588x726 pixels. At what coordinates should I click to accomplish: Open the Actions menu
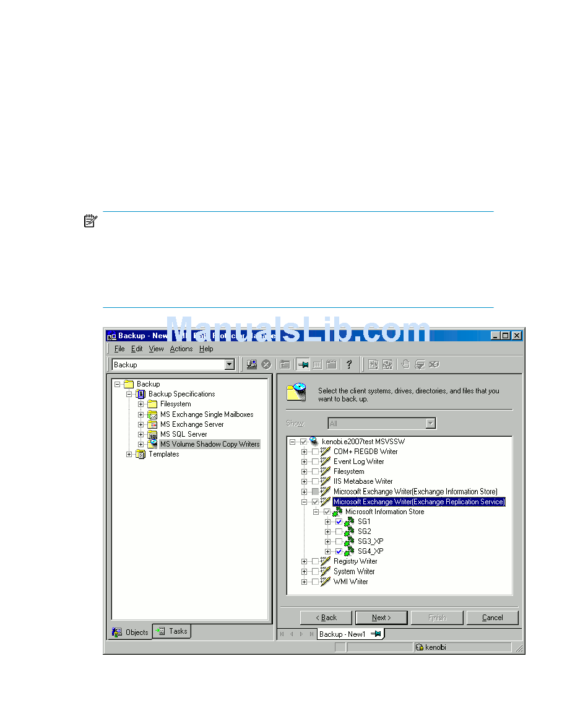point(181,349)
